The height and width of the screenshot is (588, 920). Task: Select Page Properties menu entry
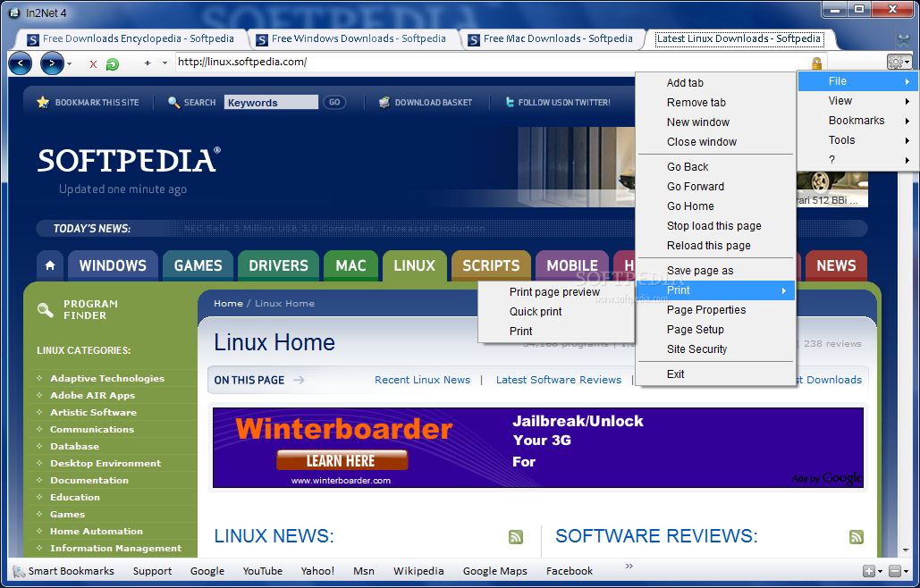[716, 309]
